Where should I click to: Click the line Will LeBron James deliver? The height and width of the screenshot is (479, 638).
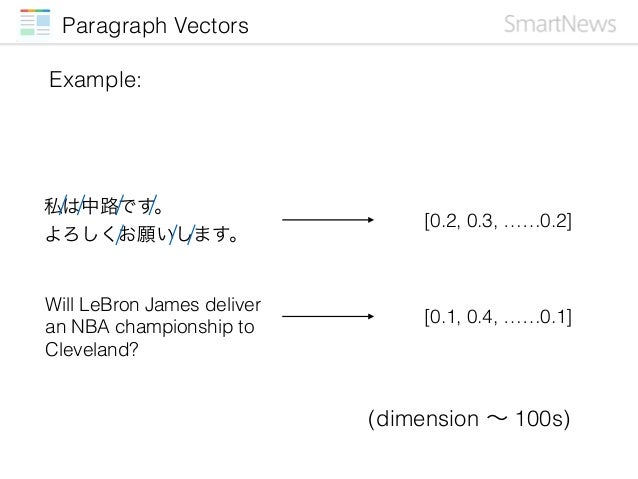pyautogui.click(x=153, y=304)
